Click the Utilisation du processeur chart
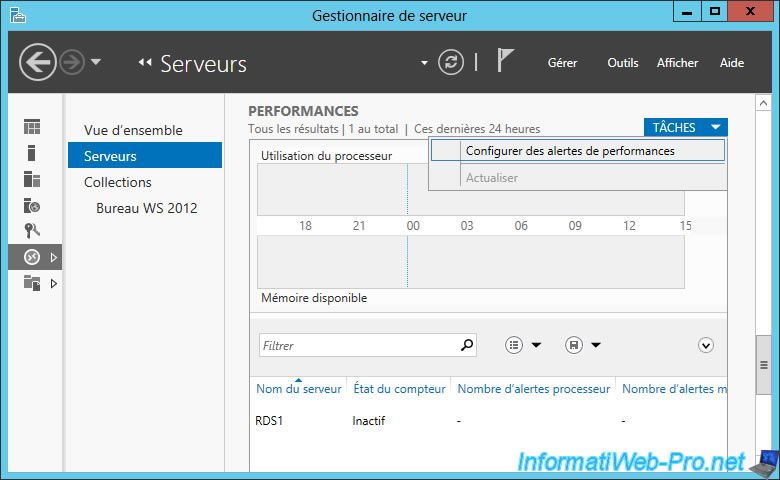780x480 pixels. pos(471,190)
